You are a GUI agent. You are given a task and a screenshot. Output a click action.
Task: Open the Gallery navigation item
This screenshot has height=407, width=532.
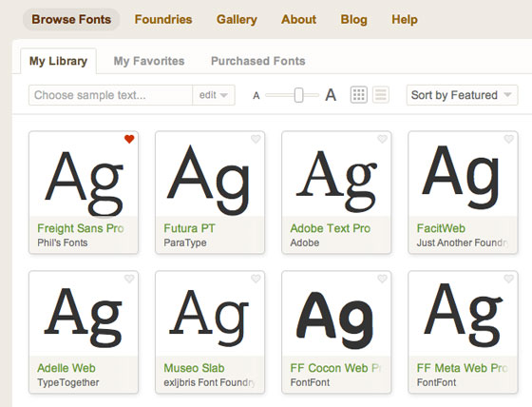click(237, 19)
